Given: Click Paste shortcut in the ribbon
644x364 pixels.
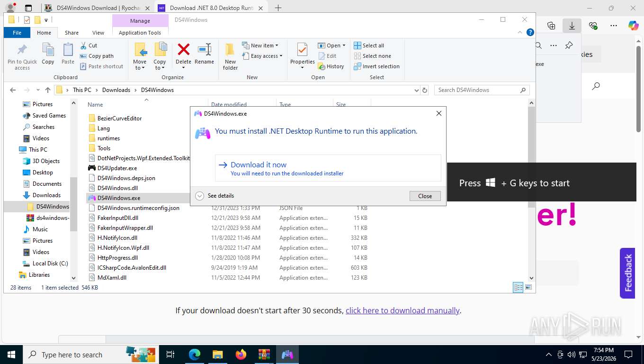Looking at the screenshot, I should pos(102,66).
